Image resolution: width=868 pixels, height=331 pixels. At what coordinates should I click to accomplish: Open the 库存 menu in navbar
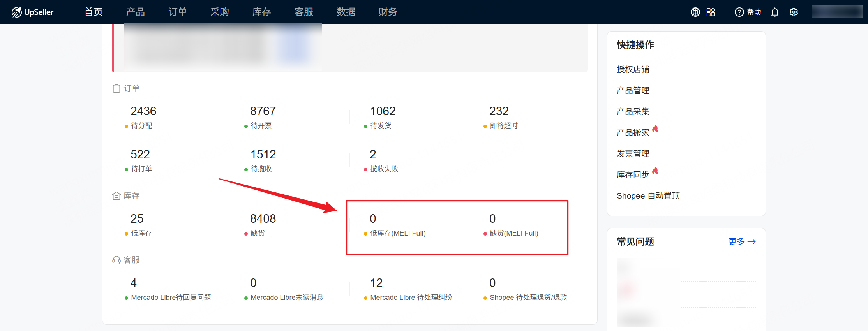261,12
